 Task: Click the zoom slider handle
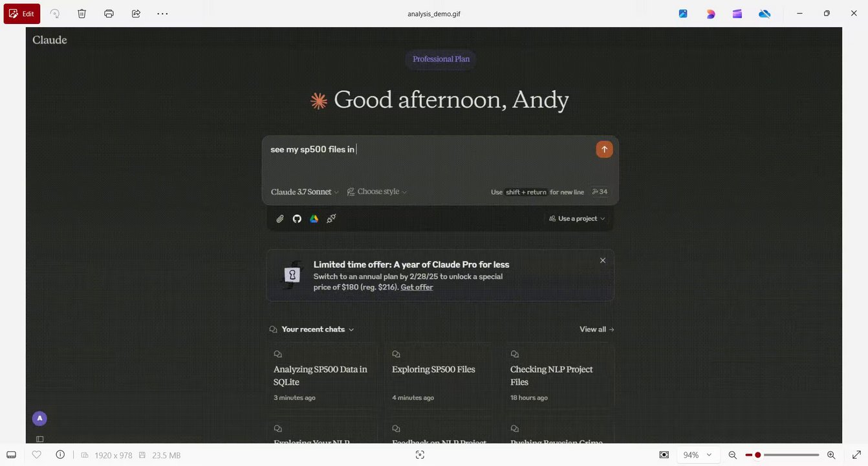point(758,455)
